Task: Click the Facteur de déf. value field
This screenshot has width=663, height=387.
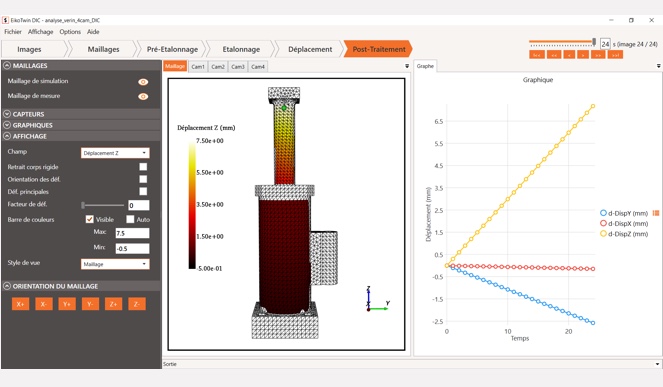Action: point(139,205)
